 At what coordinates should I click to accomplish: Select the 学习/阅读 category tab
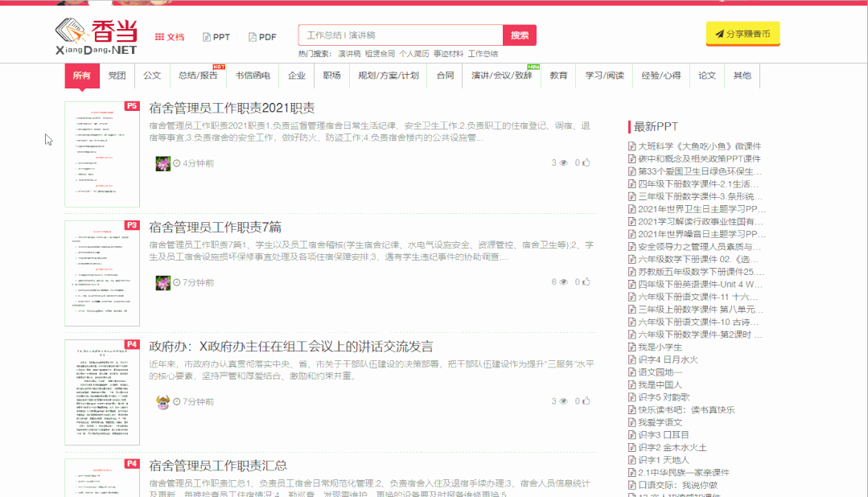pos(604,76)
